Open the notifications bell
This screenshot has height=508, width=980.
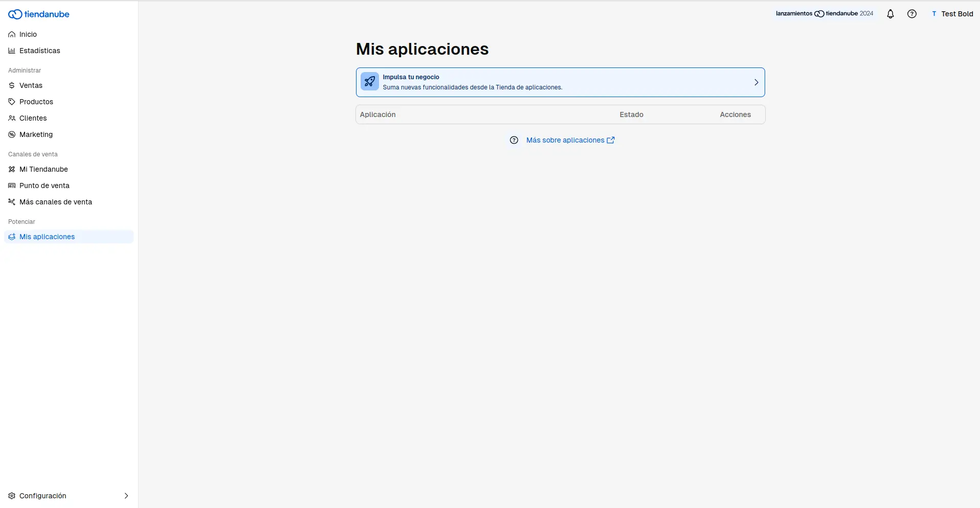pos(890,14)
